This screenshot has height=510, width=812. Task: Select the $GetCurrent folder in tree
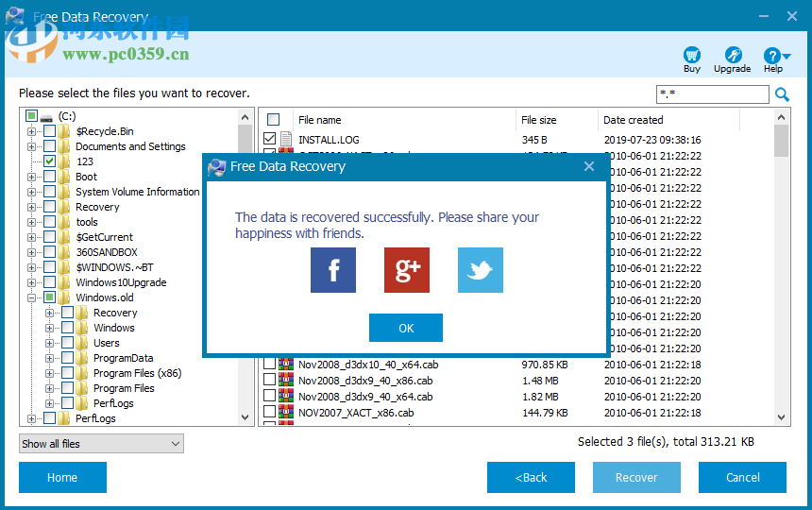coord(105,237)
